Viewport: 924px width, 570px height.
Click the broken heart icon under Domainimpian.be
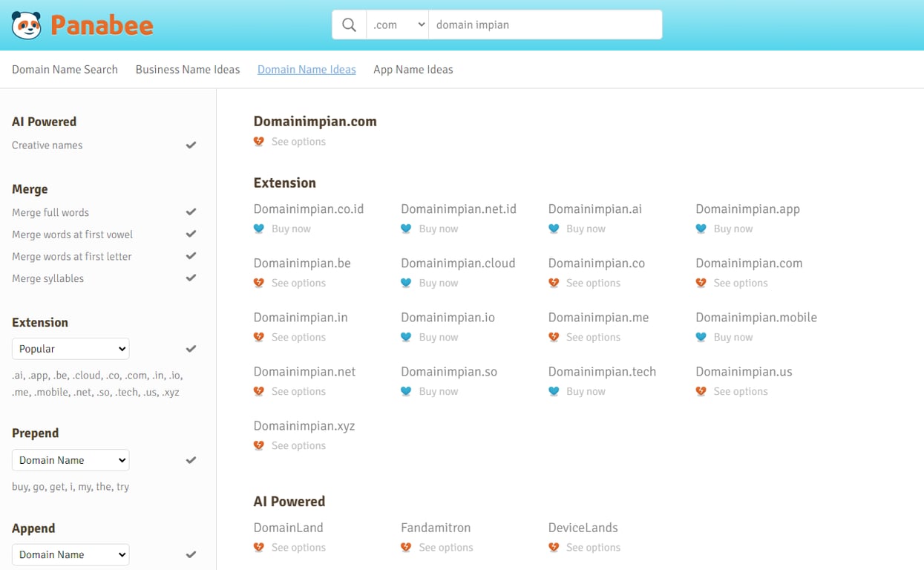[259, 283]
